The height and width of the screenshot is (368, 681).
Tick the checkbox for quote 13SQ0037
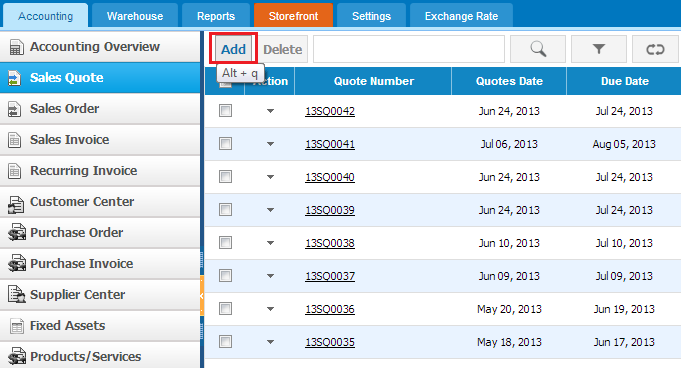click(x=225, y=275)
